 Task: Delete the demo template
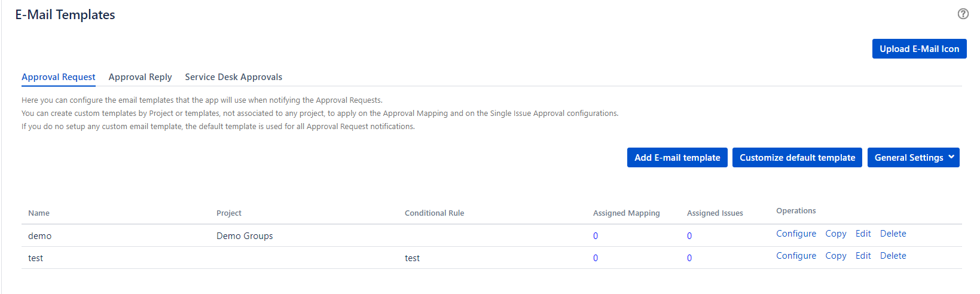pos(893,234)
